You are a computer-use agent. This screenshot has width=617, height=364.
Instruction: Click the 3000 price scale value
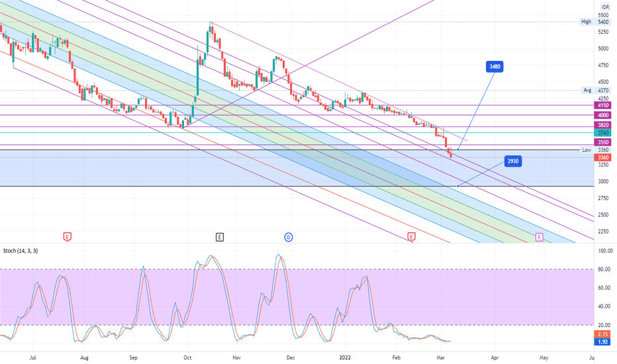pyautogui.click(x=603, y=181)
